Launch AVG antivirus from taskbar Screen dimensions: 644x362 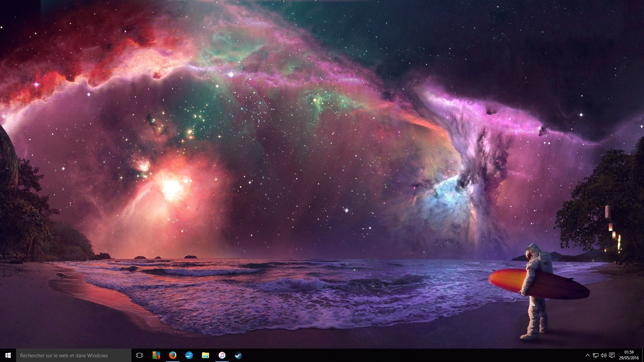click(156, 355)
